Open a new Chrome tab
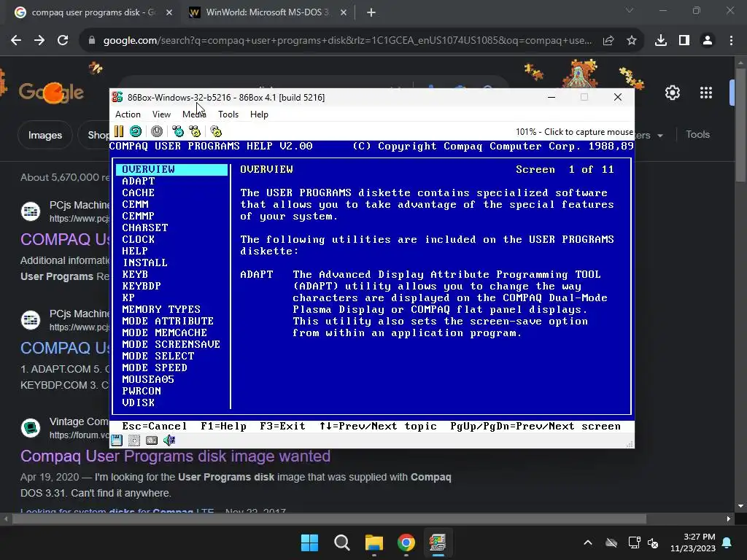 point(371,12)
